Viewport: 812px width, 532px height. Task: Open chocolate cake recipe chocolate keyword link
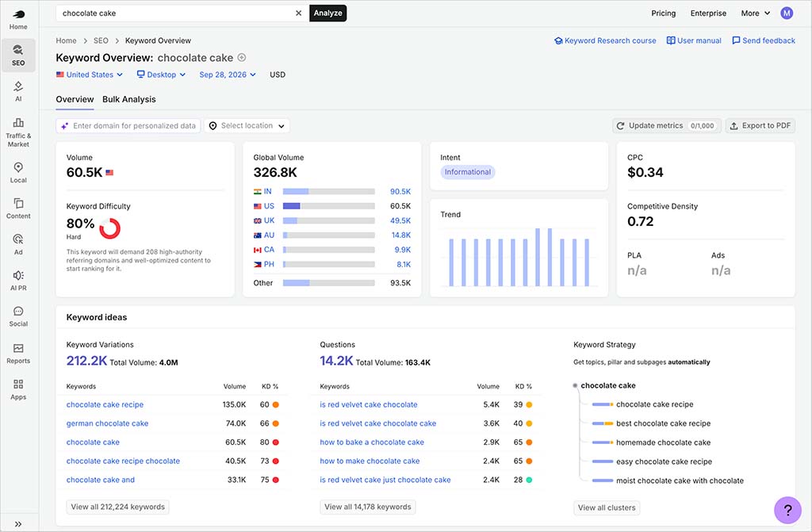pos(123,461)
